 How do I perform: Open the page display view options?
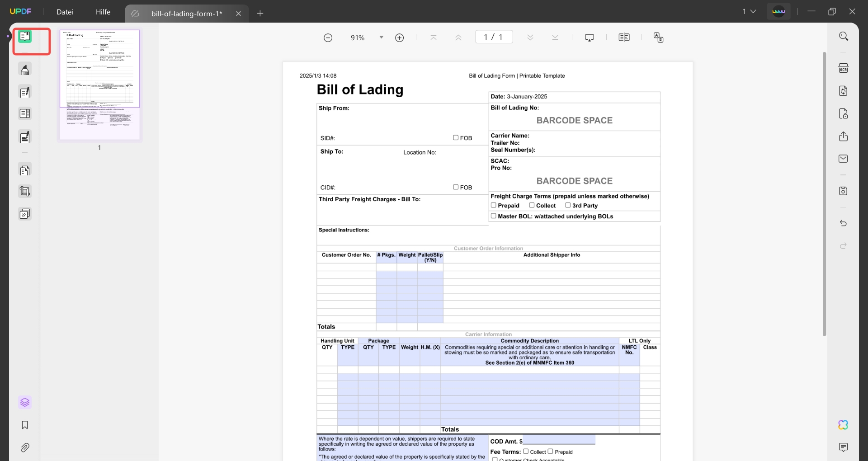[624, 38]
